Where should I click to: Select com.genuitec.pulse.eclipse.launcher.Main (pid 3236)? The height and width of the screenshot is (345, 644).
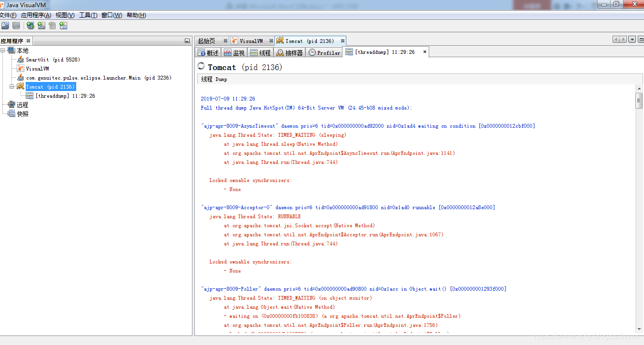pyautogui.click(x=99, y=78)
